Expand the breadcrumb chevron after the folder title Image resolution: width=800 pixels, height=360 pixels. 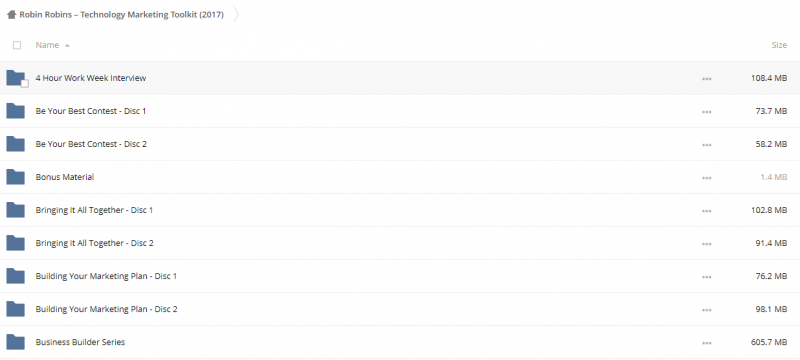(x=236, y=14)
